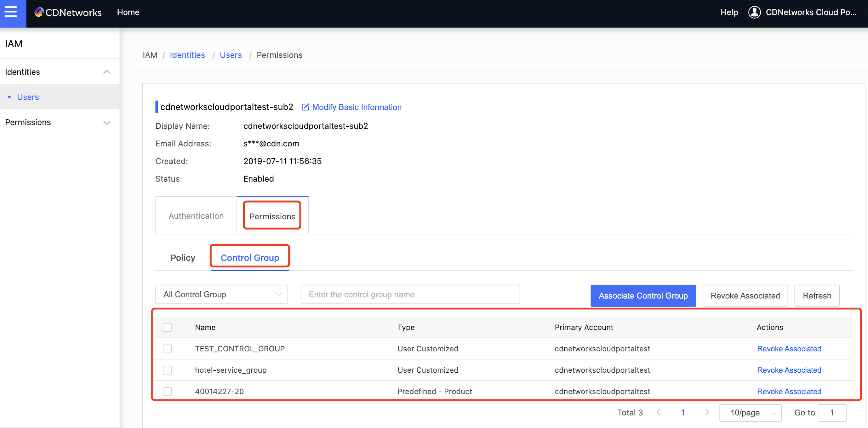Click the Type column header
The height and width of the screenshot is (428, 868).
click(406, 327)
